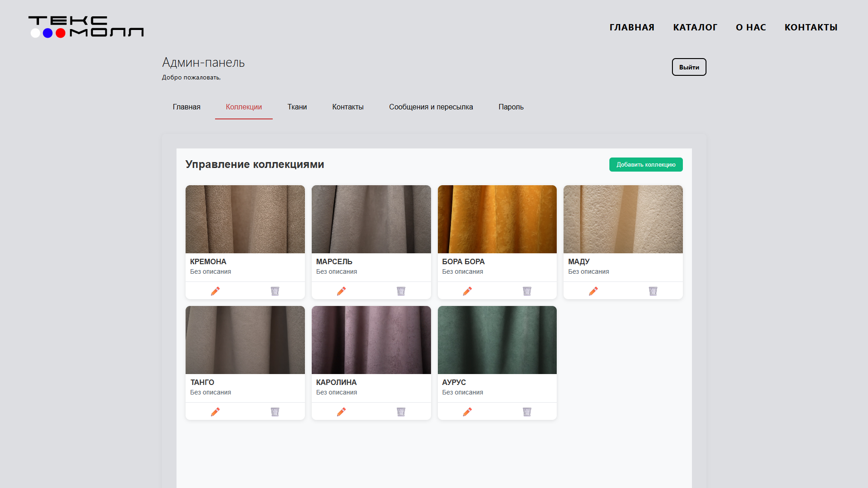868x488 pixels.
Task: Open the Главная admin tab
Action: pos(186,107)
